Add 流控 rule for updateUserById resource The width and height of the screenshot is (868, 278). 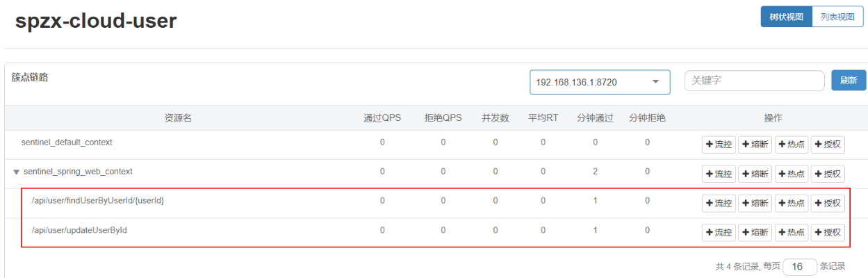point(719,232)
